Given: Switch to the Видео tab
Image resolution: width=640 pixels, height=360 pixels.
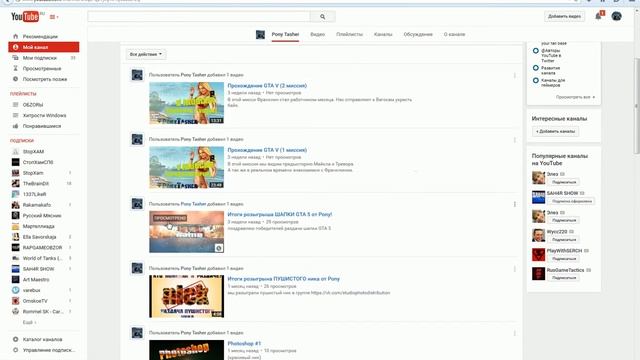Looking at the screenshot, I should tap(318, 34).
